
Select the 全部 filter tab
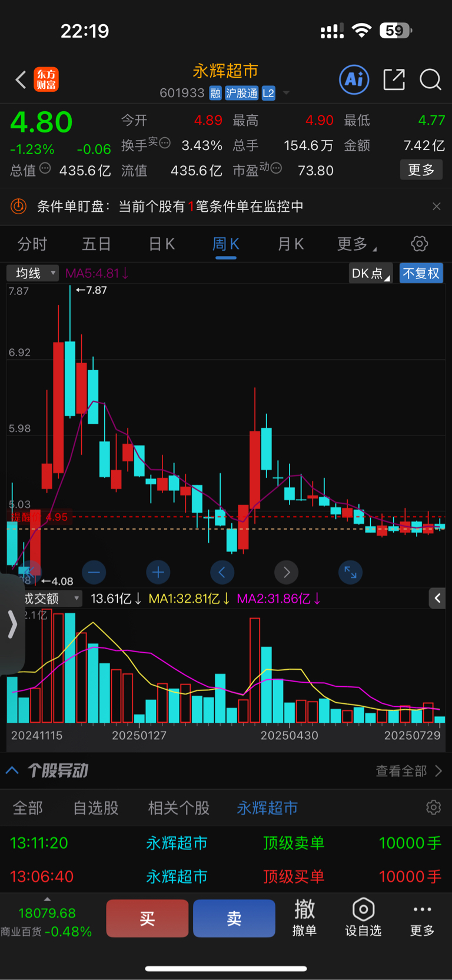point(28,808)
